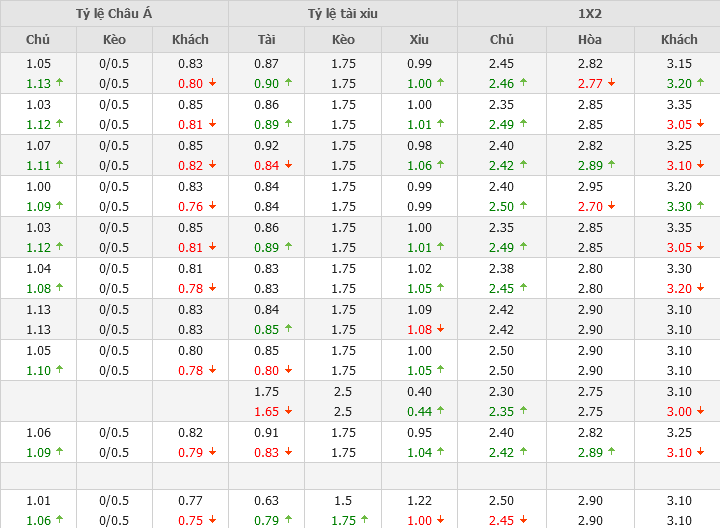Click the red 1.00 odds value
The height and width of the screenshot is (528, 720).
419,521
